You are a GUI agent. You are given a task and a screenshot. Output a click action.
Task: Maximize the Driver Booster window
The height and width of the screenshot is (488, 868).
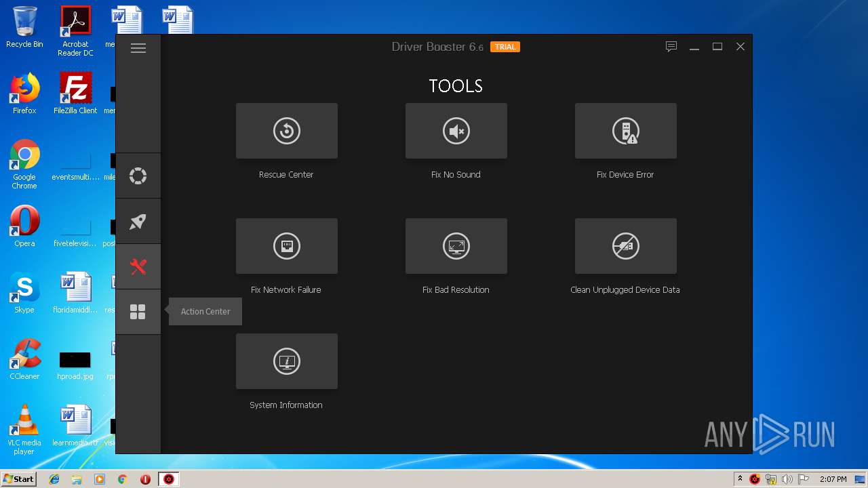coord(717,47)
